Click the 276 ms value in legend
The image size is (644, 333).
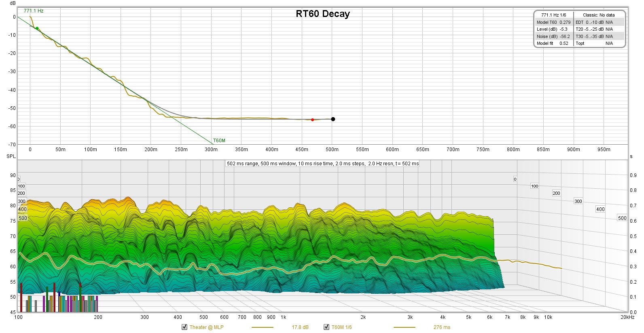pos(441,327)
